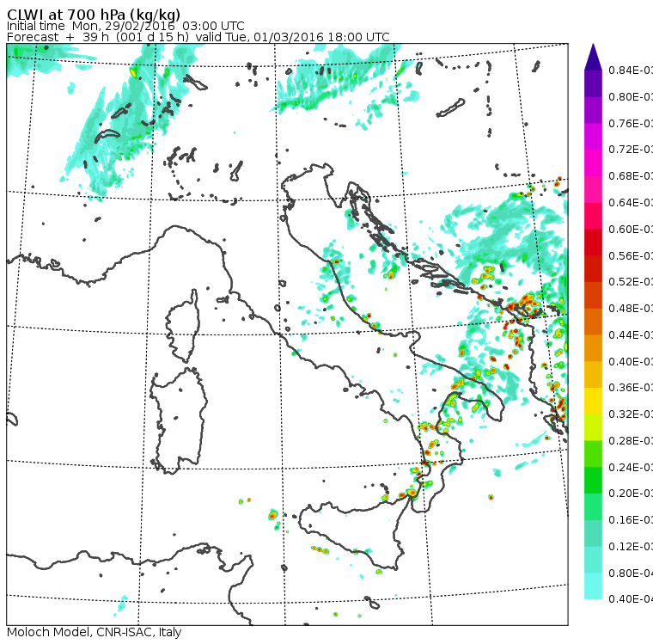
Task: Click the island of Sardinia on the map
Action: pos(179,421)
